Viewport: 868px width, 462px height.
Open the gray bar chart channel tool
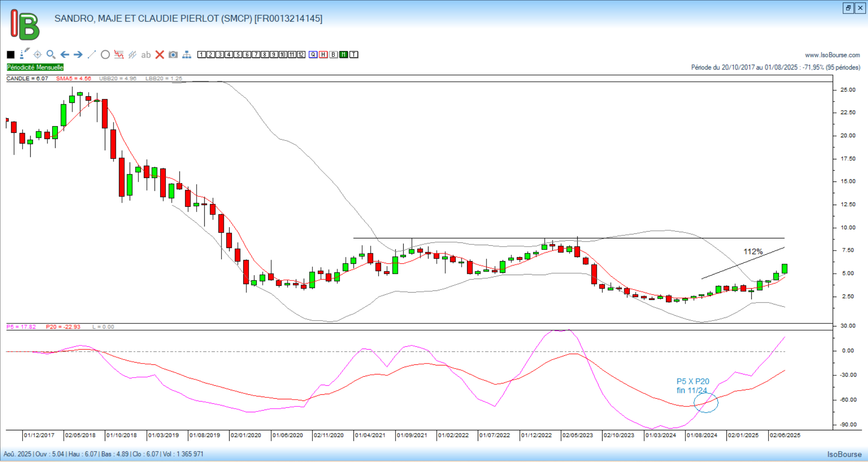click(x=132, y=55)
